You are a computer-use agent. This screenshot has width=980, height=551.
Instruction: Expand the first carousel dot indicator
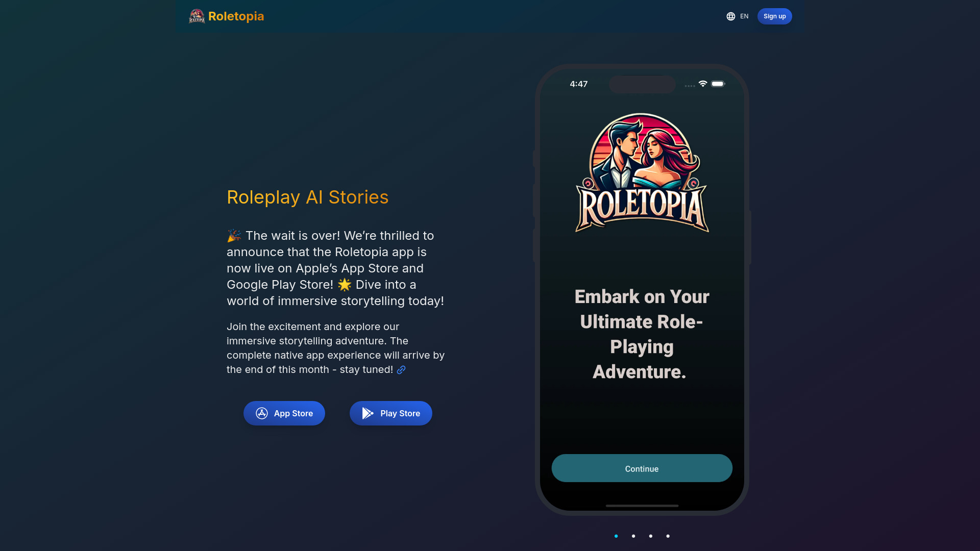coord(616,536)
